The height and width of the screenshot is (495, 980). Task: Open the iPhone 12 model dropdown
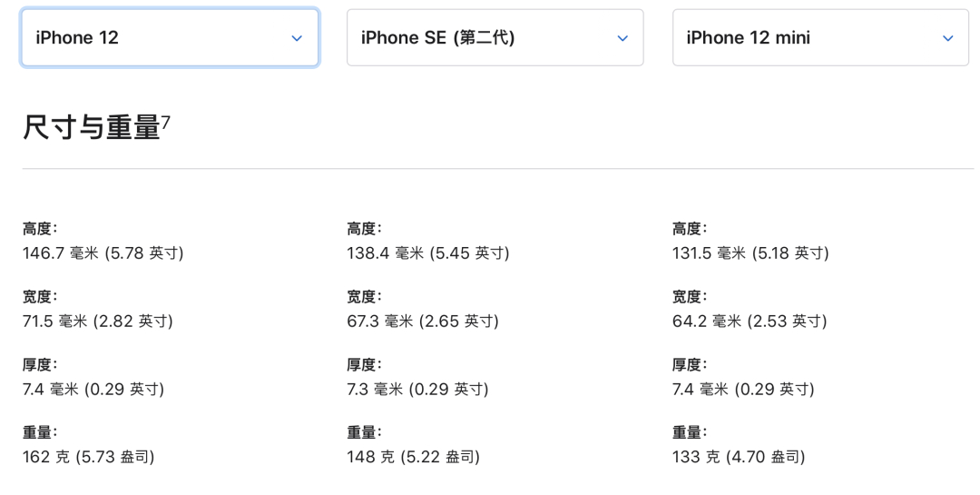(170, 37)
